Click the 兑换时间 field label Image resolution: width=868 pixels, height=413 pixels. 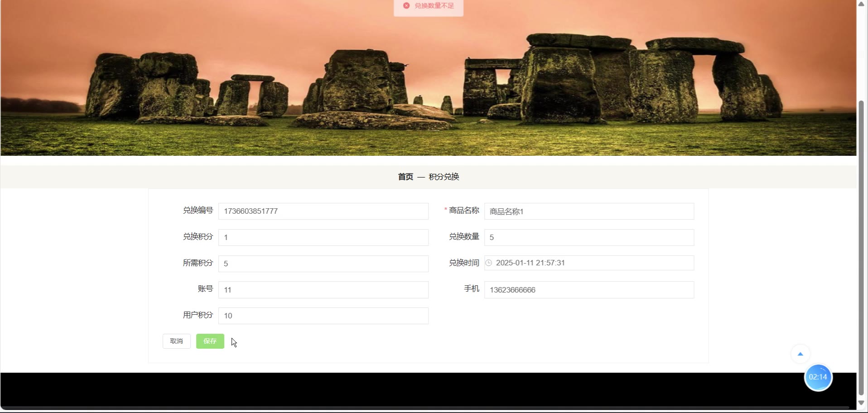click(x=464, y=263)
